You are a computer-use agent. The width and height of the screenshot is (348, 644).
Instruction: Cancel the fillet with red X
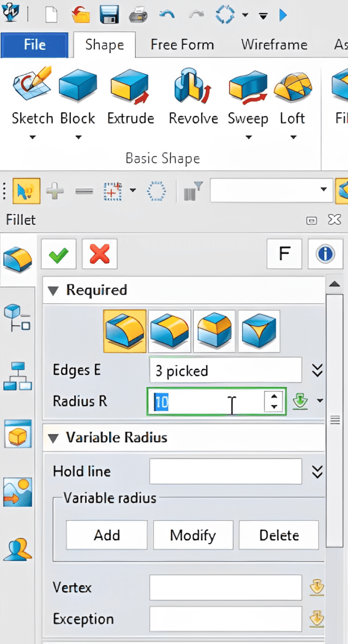click(x=99, y=255)
